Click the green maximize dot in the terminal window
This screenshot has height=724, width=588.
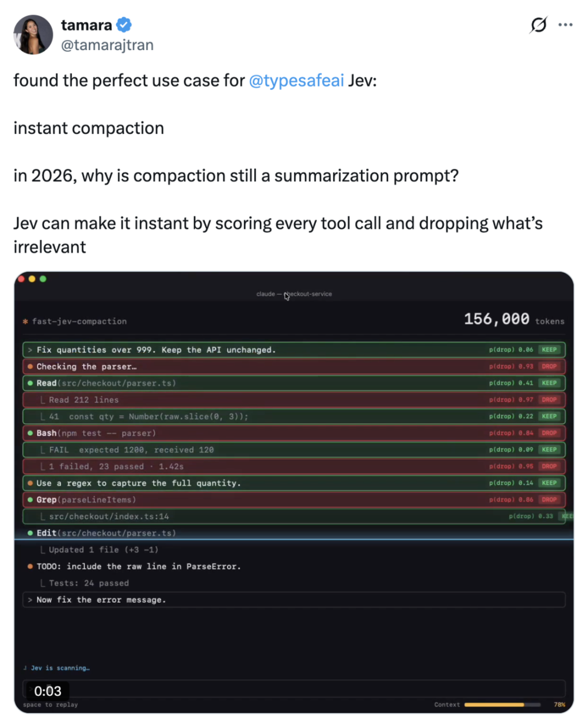tap(42, 279)
